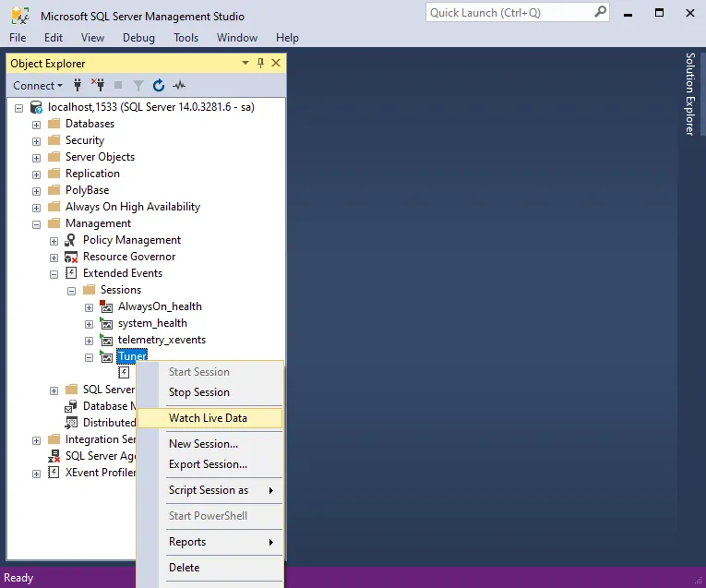Open the Object Explorer window position dropdown arrow
The width and height of the screenshot is (706, 588).
pos(245,63)
